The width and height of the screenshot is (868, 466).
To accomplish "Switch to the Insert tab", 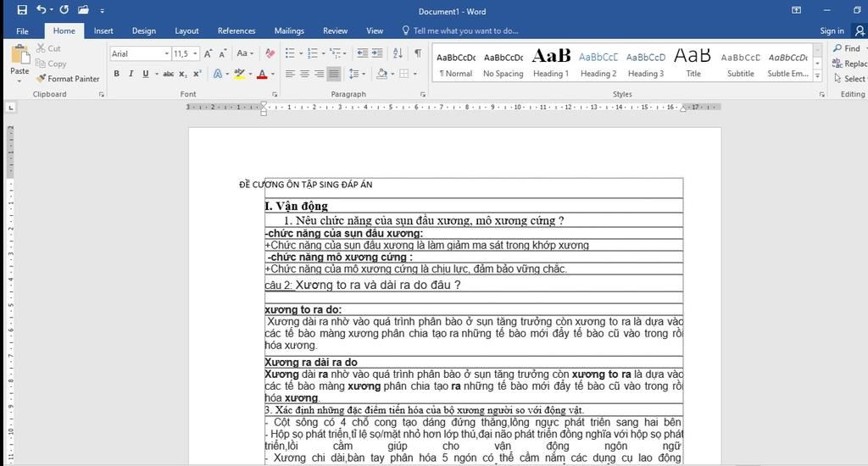I will click(x=103, y=31).
